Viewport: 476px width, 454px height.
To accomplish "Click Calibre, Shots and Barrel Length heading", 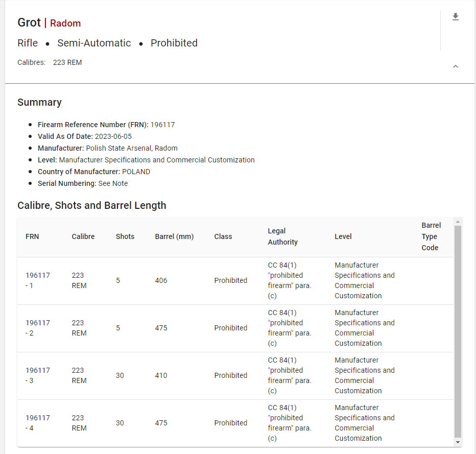I will coord(92,205).
